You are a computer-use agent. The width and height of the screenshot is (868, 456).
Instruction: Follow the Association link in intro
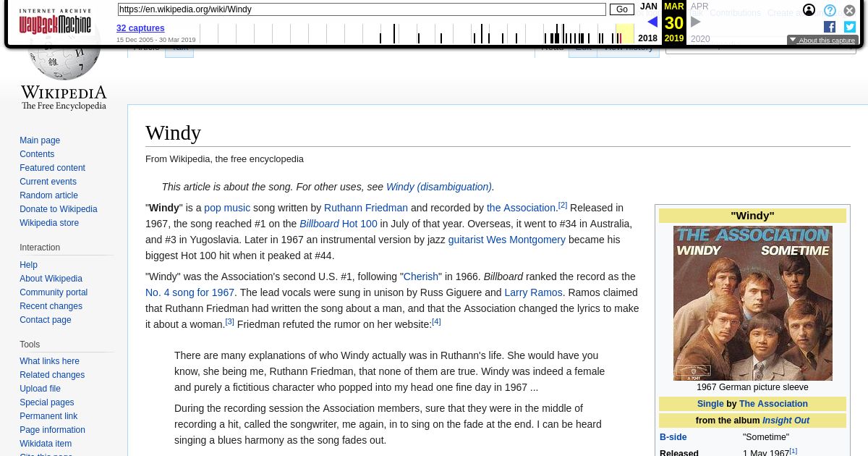tap(521, 208)
